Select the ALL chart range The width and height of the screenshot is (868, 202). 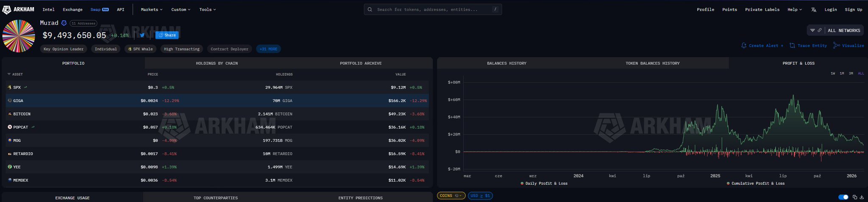[x=861, y=73]
